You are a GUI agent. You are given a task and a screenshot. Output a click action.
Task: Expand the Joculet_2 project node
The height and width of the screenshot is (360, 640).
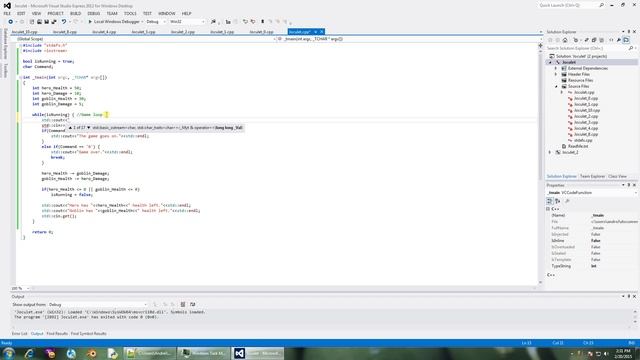click(550, 152)
